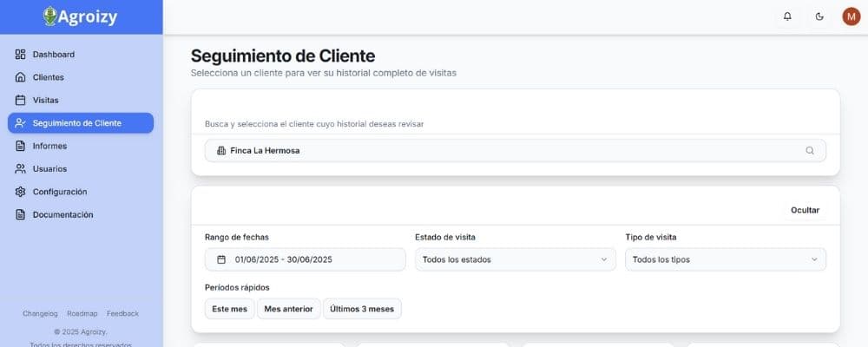Expand the Estado de visita dropdown

pyautogui.click(x=516, y=259)
